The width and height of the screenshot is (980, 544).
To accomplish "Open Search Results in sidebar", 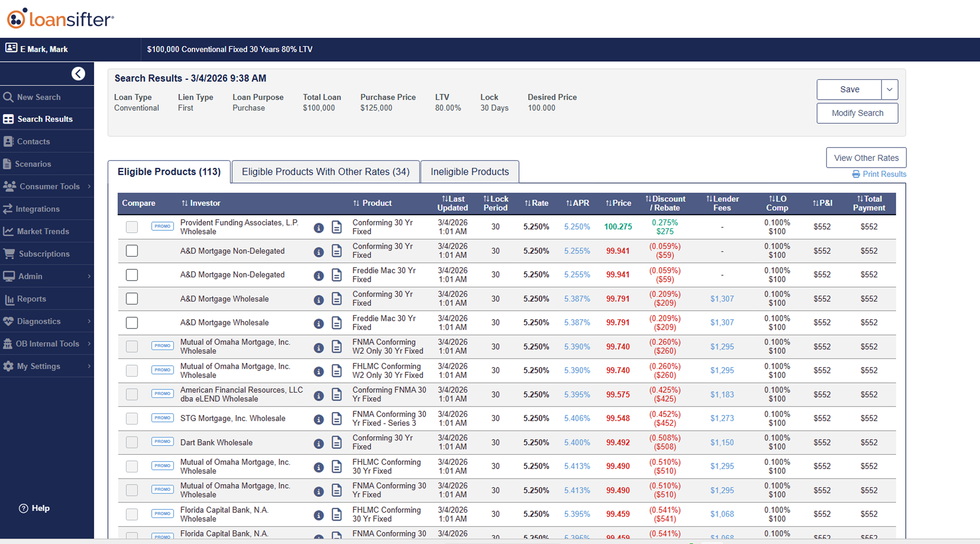I will pos(47,119).
